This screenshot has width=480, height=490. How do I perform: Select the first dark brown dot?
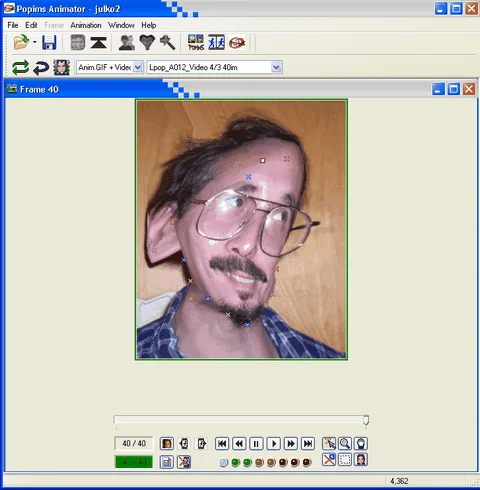click(283, 462)
